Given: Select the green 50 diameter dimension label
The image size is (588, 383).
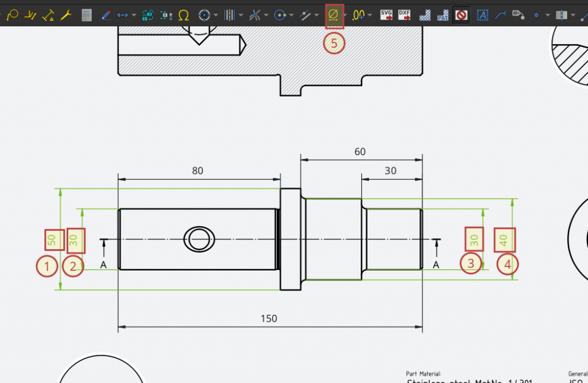Looking at the screenshot, I should (x=52, y=240).
